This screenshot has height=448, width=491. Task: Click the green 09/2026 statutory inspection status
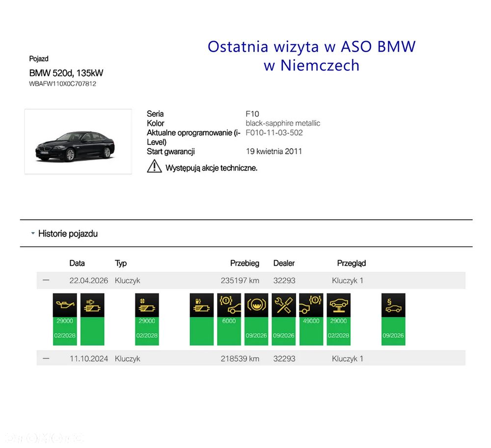click(x=393, y=331)
